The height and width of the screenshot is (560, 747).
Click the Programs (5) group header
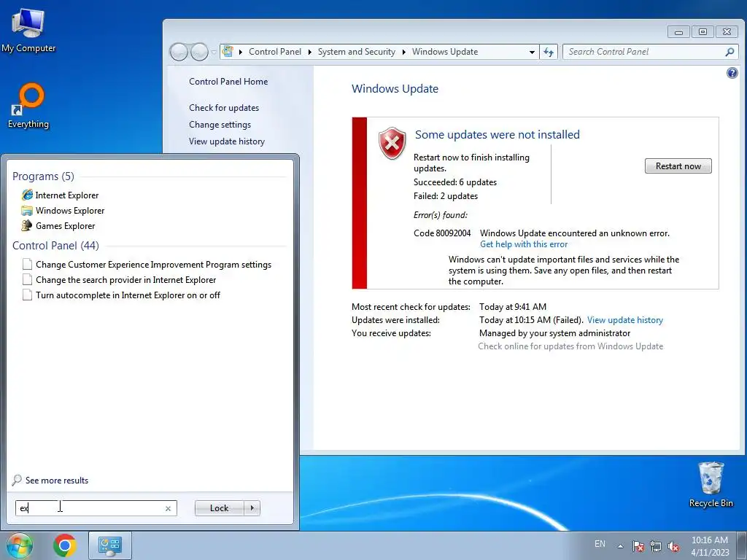[x=43, y=176]
